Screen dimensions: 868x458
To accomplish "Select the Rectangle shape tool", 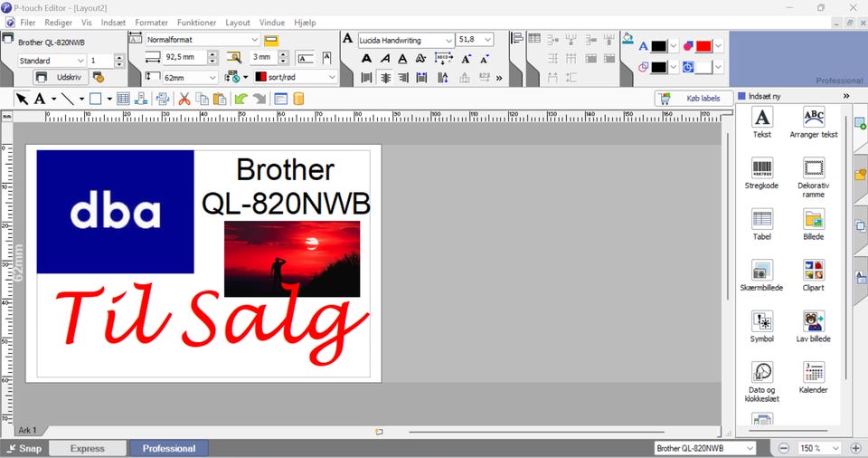I will coord(95,99).
